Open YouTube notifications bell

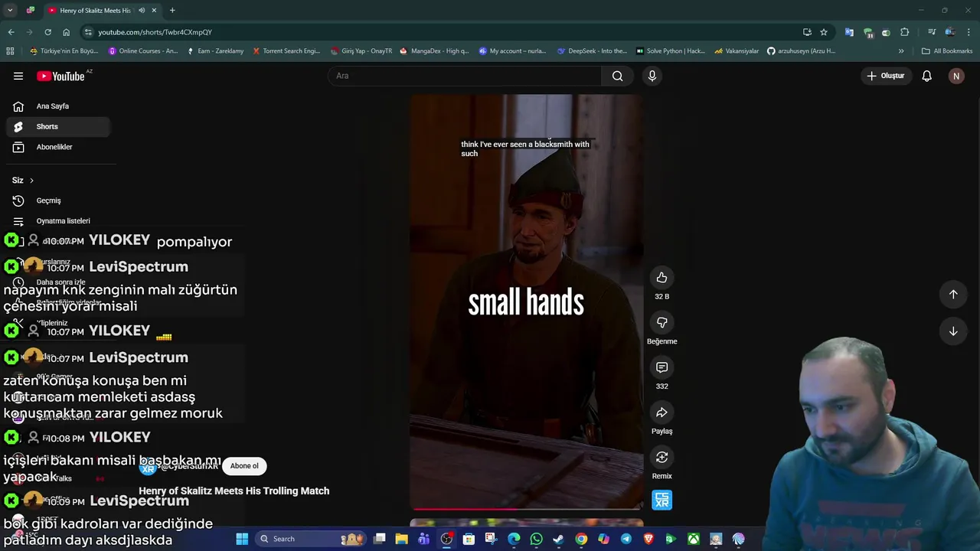926,76
